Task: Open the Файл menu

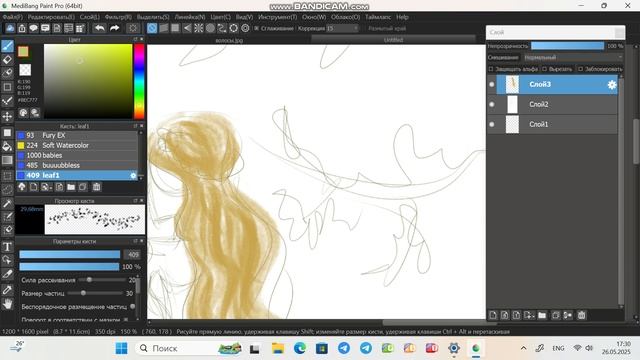Action: click(x=13, y=17)
